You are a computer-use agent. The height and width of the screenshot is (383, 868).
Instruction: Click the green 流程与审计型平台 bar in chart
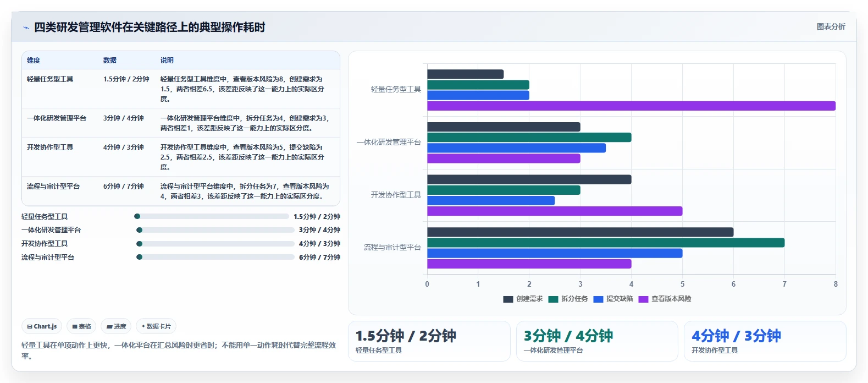click(x=606, y=243)
